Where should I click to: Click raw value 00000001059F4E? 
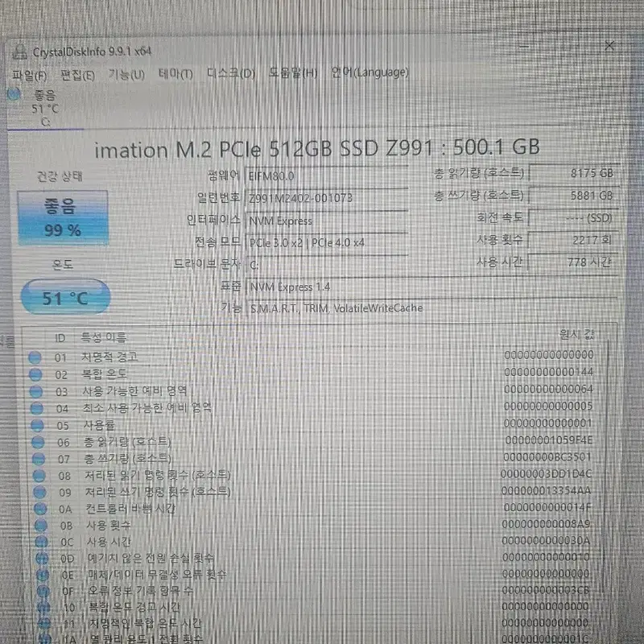click(549, 440)
